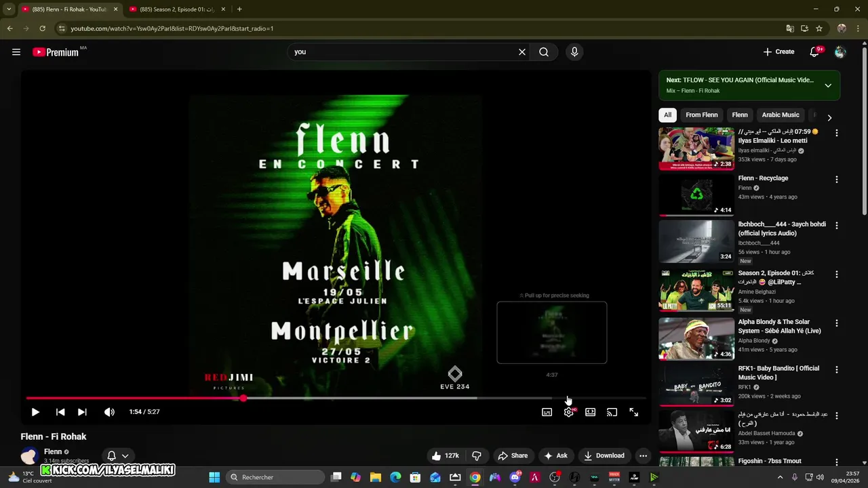
Task: Open options for the Alpha Blondy video
Action: click(x=837, y=323)
